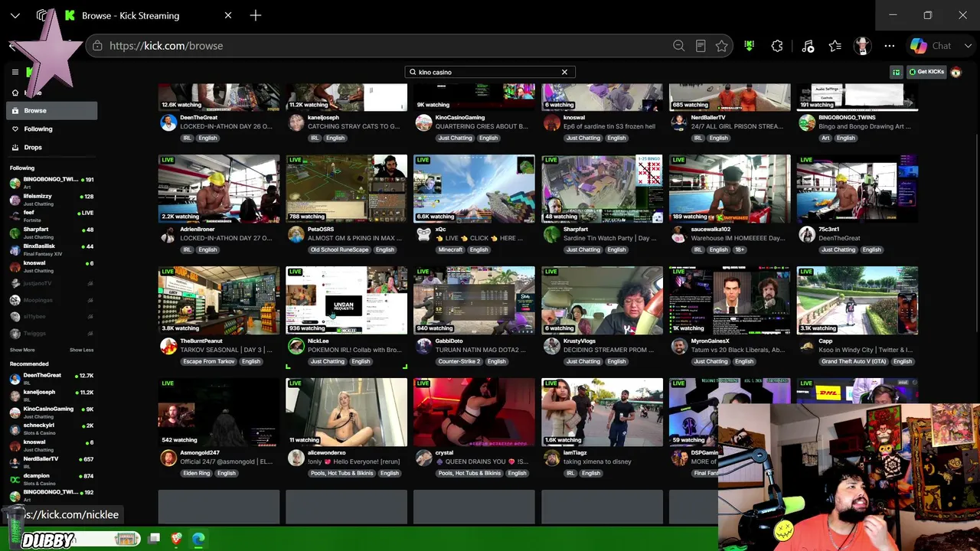980x551 pixels.
Task: Open the browser Favorites list icon
Action: click(835, 46)
